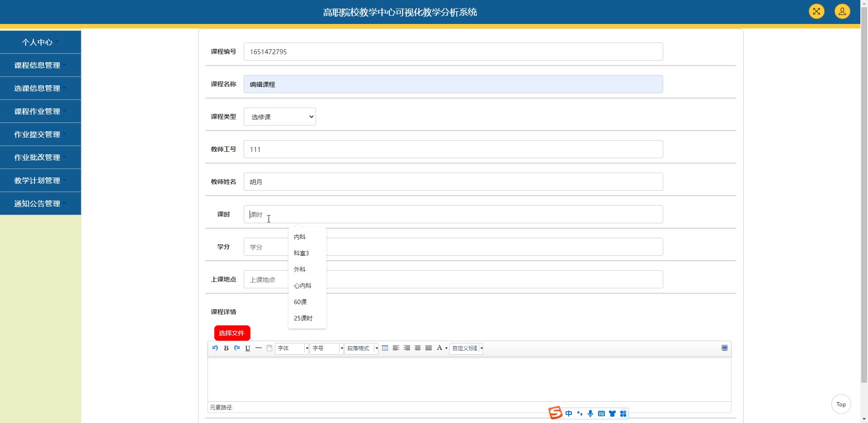Align text left in the editor
The width and height of the screenshot is (868, 423).
tap(396, 348)
